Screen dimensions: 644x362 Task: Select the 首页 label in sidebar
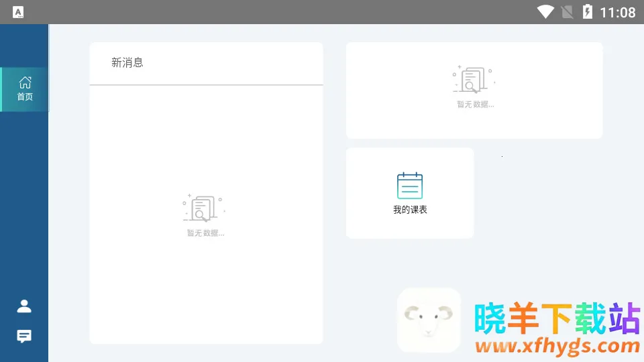pos(25,97)
